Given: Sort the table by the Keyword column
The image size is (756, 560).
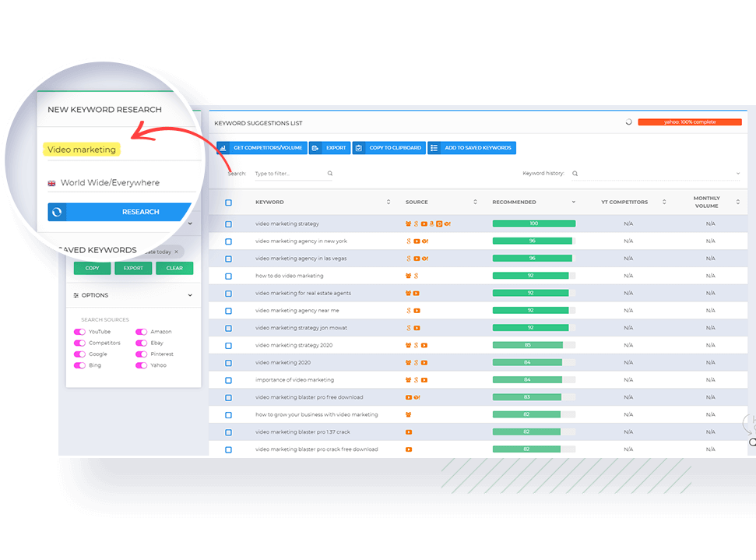Looking at the screenshot, I should [389, 203].
